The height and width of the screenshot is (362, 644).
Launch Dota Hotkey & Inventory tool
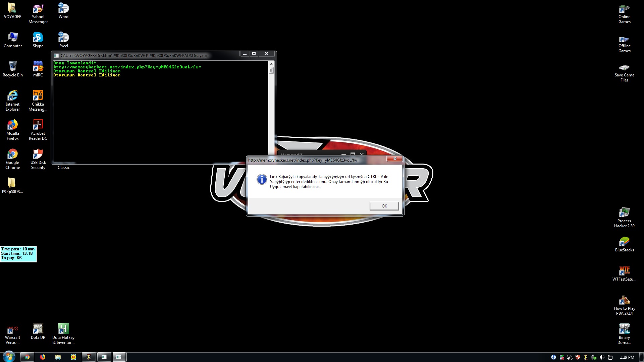point(63,334)
